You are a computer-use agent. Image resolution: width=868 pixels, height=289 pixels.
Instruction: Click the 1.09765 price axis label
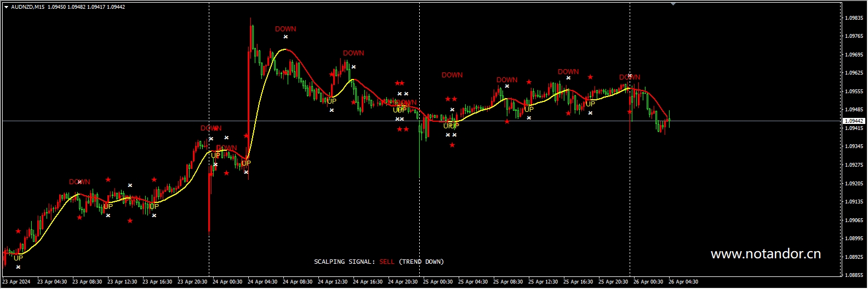pyautogui.click(x=854, y=36)
